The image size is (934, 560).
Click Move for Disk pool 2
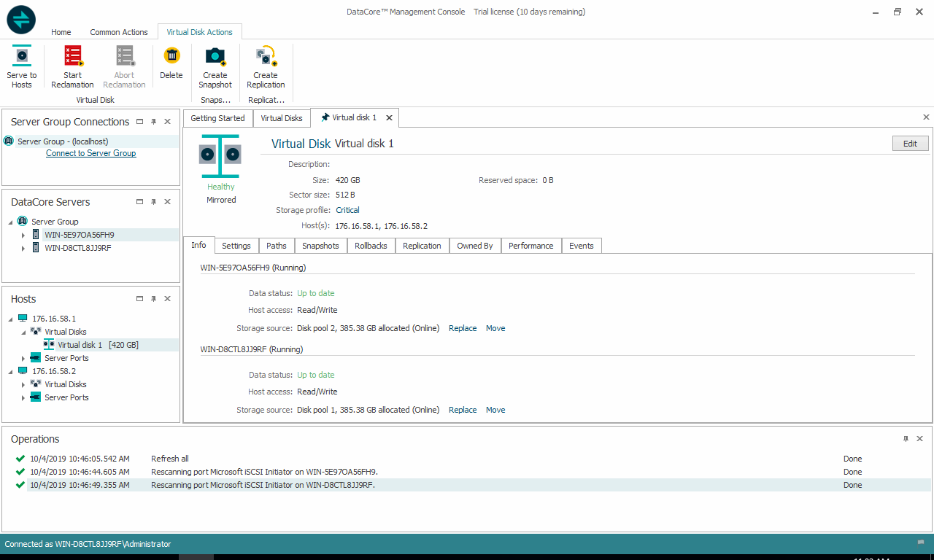click(495, 328)
